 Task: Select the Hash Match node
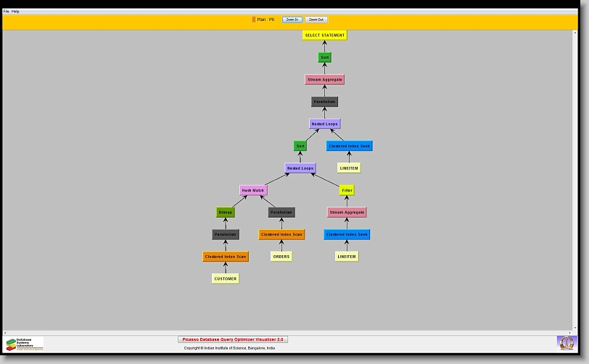coord(253,190)
